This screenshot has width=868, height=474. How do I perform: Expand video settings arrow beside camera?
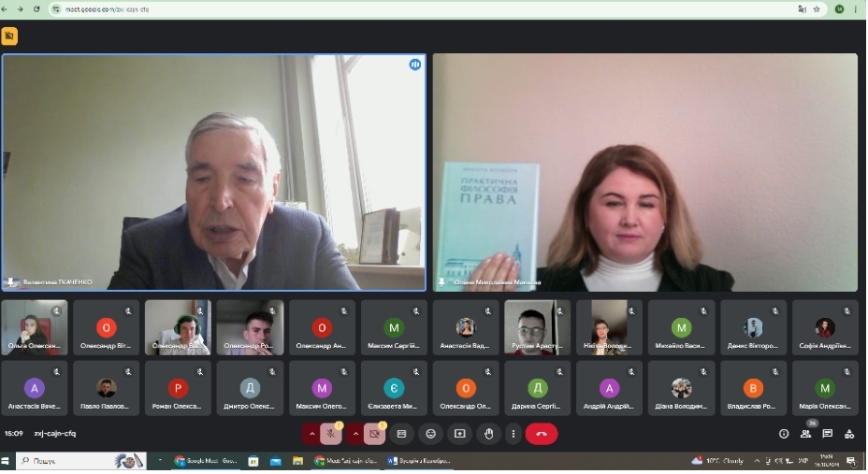[355, 434]
